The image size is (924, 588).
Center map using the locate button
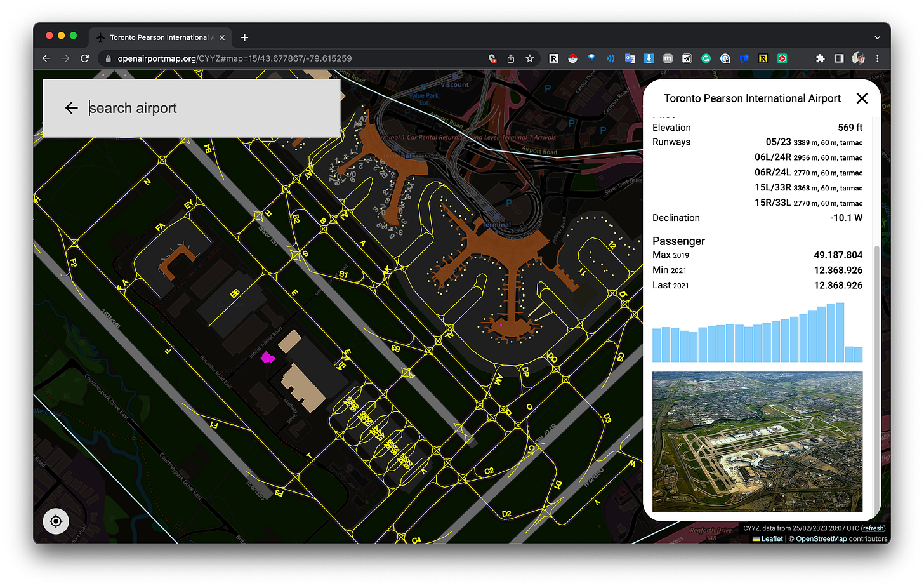point(56,521)
